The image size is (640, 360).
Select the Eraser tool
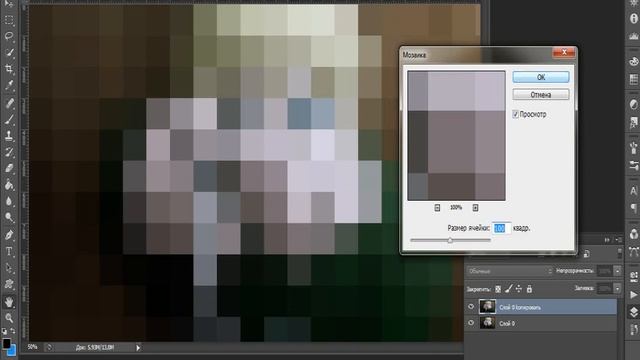point(9,168)
